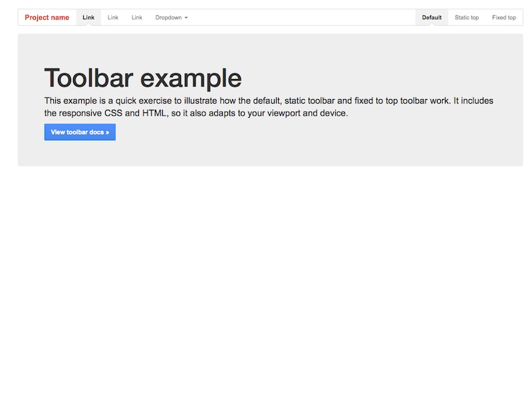The height and width of the screenshot is (399, 532).
Task: Switch to the Static top tab
Action: click(x=467, y=17)
